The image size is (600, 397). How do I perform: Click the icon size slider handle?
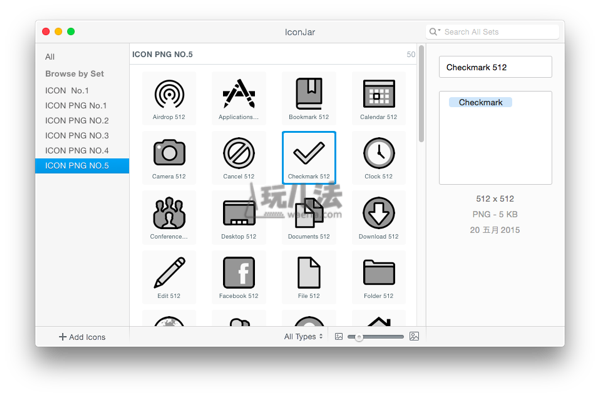pos(359,337)
